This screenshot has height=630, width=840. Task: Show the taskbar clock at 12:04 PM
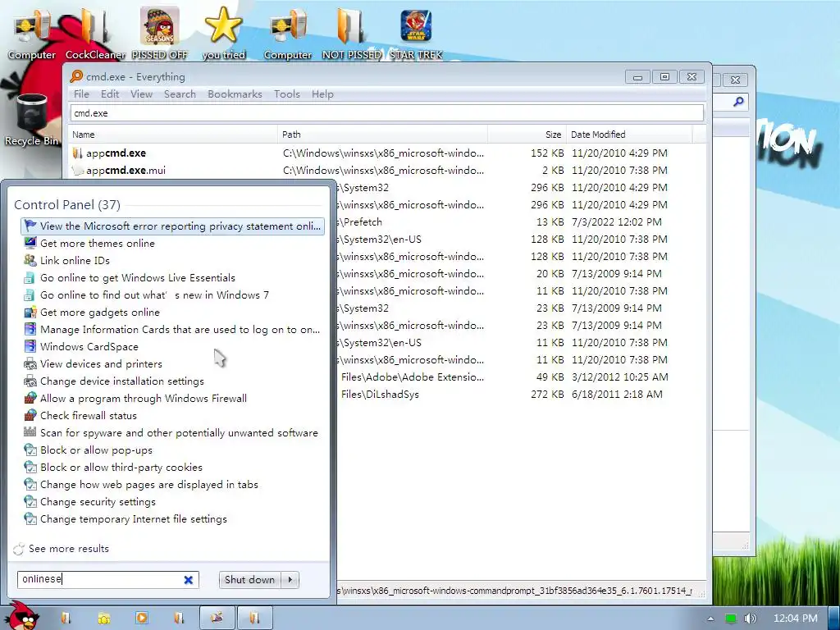tap(796, 619)
